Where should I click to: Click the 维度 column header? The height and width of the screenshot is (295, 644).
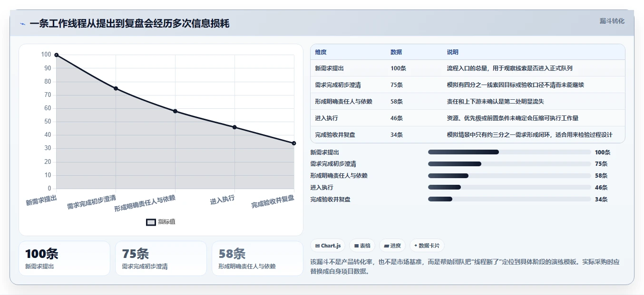click(321, 52)
